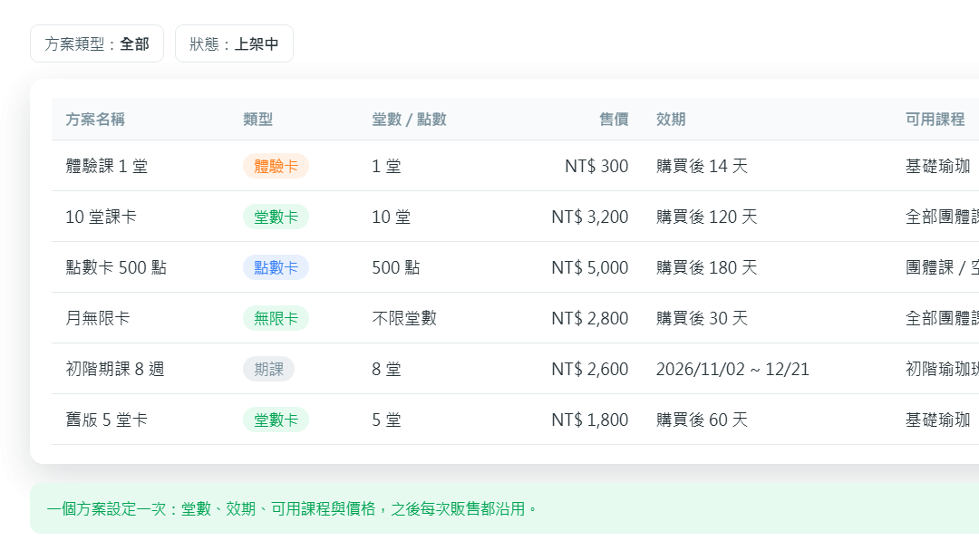This screenshot has width=979, height=560.
Task: Click the price NT$ 1,800
Action: tap(589, 420)
